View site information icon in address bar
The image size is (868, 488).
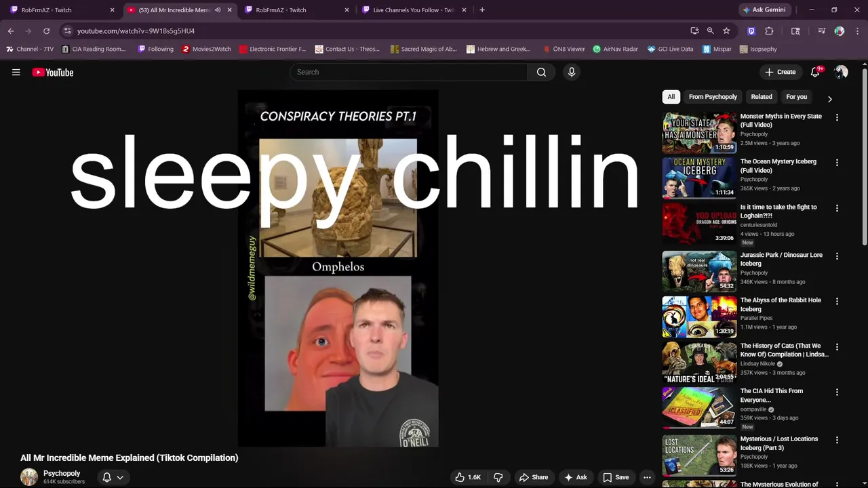67,30
